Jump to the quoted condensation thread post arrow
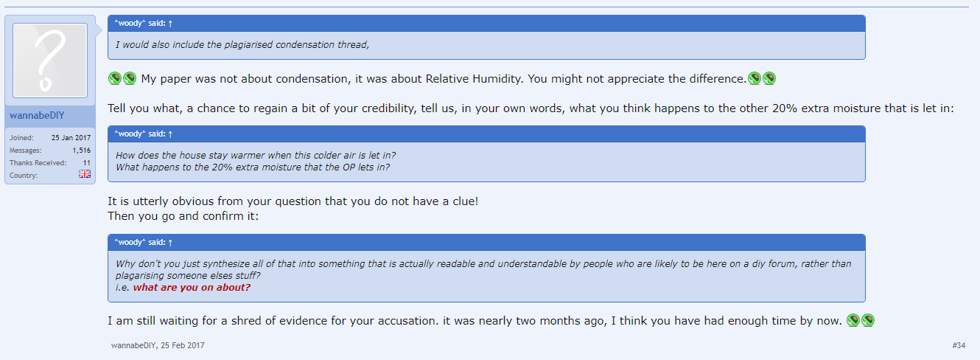Image resolution: width=980 pixels, height=360 pixels. point(171,23)
